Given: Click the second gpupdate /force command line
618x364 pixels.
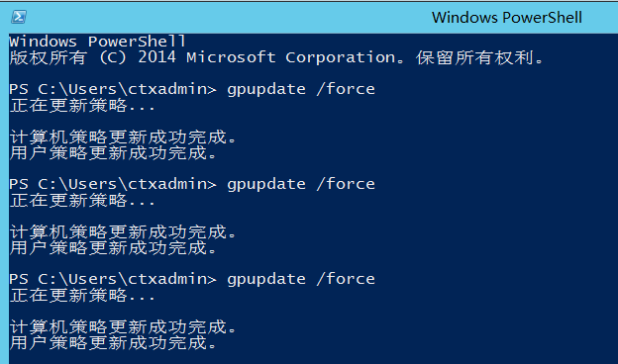Looking at the screenshot, I should pyautogui.click(x=192, y=184).
